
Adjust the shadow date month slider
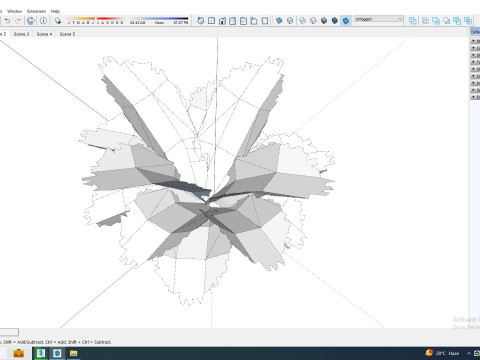pos(95,19)
